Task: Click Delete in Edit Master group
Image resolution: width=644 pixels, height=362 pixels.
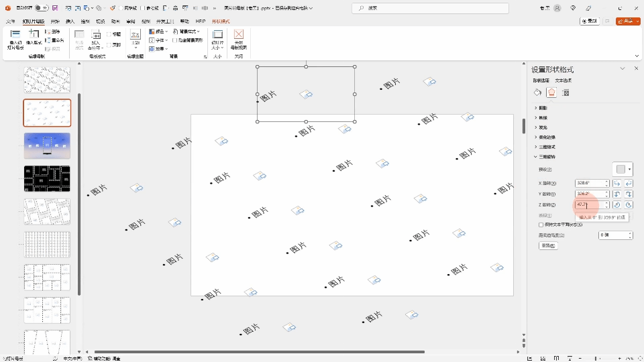Action: click(52, 32)
